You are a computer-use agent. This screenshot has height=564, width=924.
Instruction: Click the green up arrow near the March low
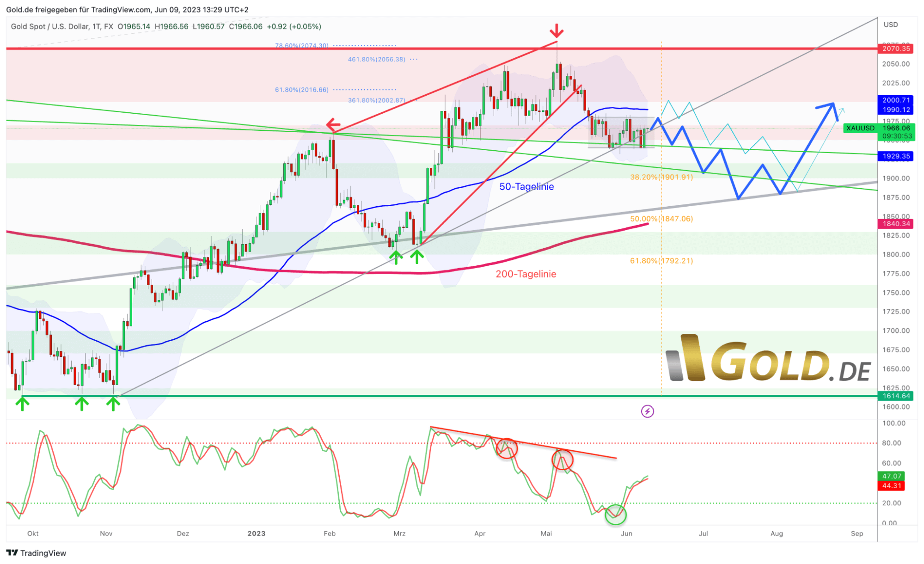point(396,257)
